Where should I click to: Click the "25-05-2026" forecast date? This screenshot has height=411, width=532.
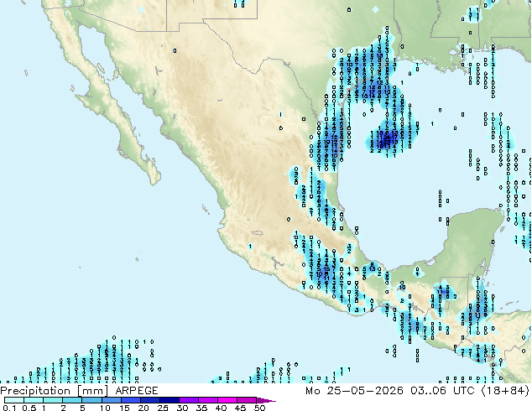365,391
